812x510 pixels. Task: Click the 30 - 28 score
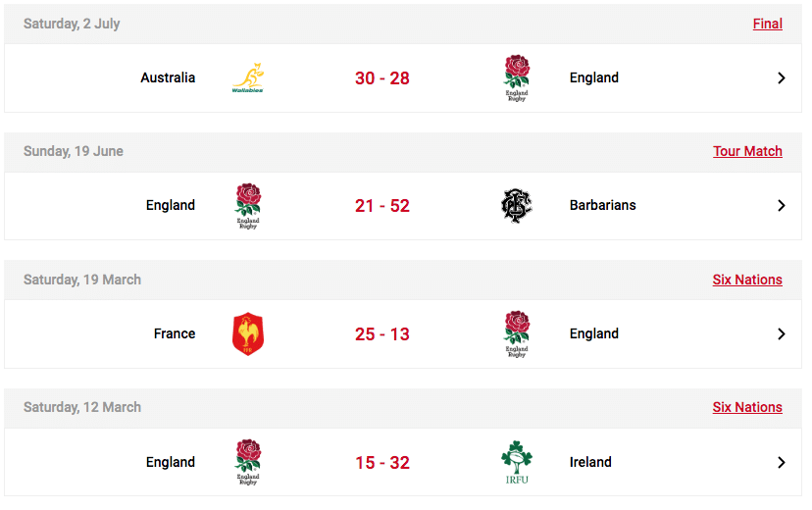pos(382,78)
